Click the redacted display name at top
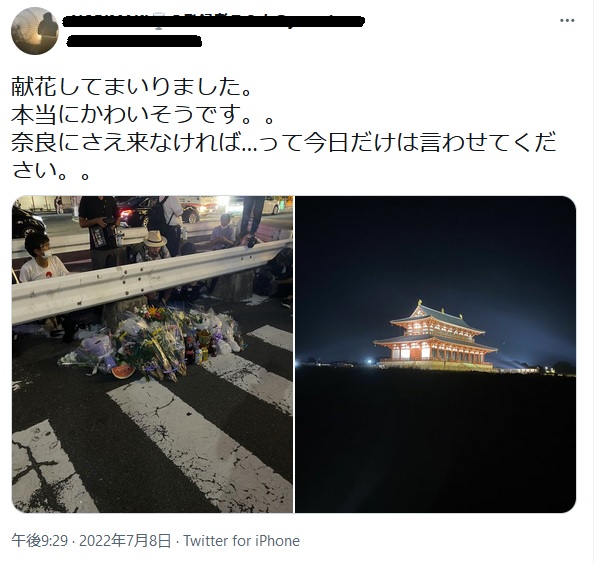Viewport: 594px width, 563px height. pos(213,21)
